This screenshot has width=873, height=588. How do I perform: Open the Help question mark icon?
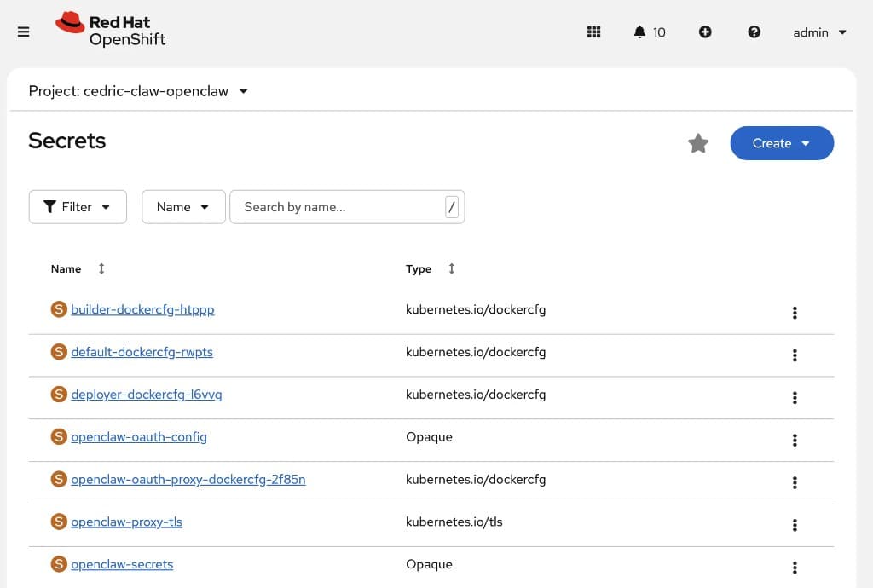tap(754, 32)
